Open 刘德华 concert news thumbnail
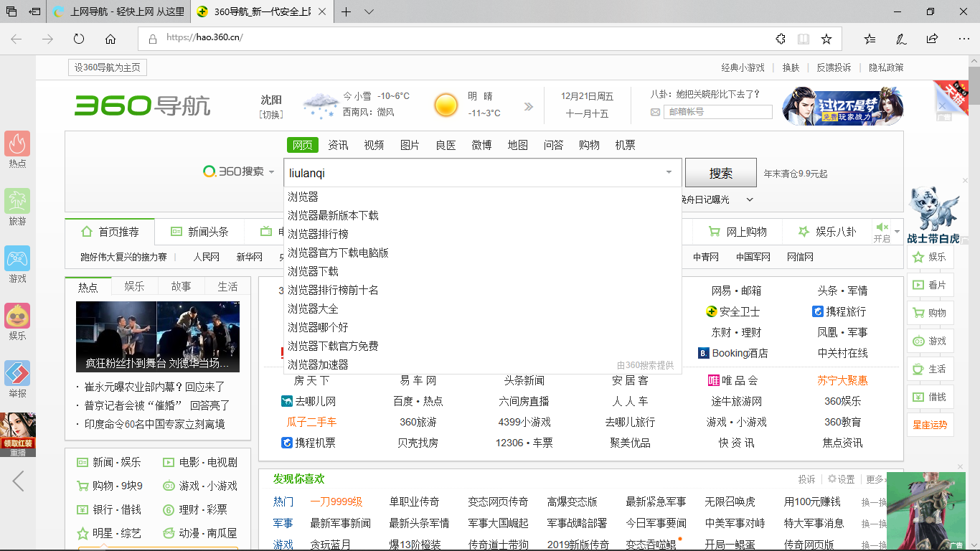The width and height of the screenshot is (980, 551). [158, 336]
